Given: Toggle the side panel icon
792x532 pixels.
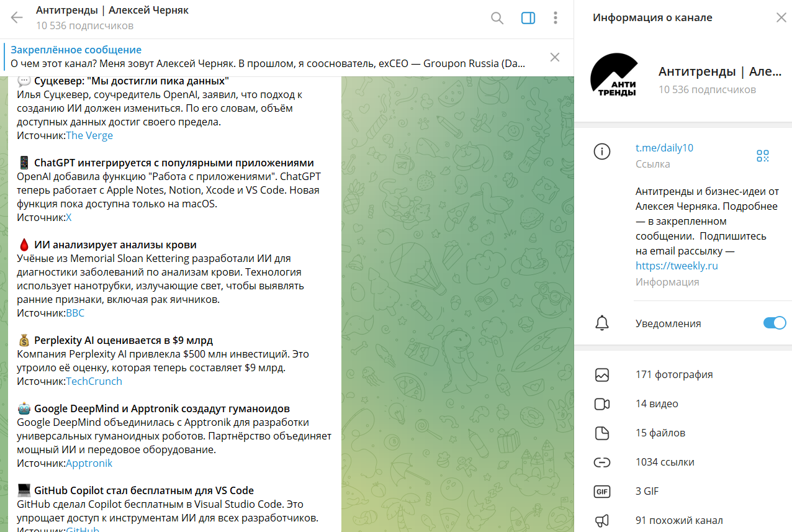Looking at the screenshot, I should [528, 18].
